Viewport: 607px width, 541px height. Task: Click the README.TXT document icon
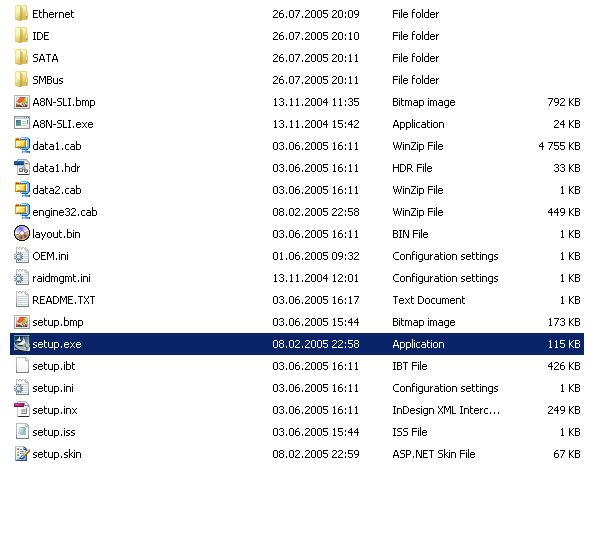coord(22,300)
